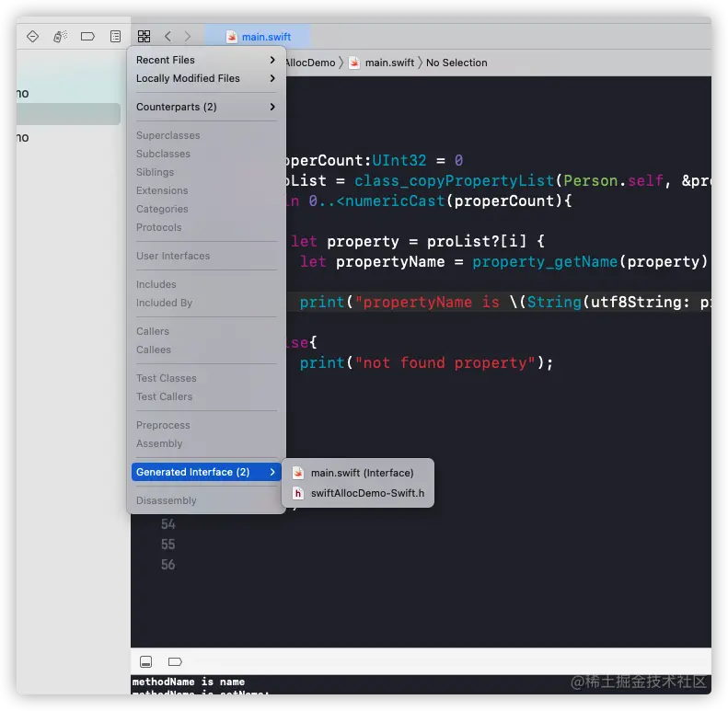Go forward with the right chevron
The width and height of the screenshot is (728, 711).
187,36
